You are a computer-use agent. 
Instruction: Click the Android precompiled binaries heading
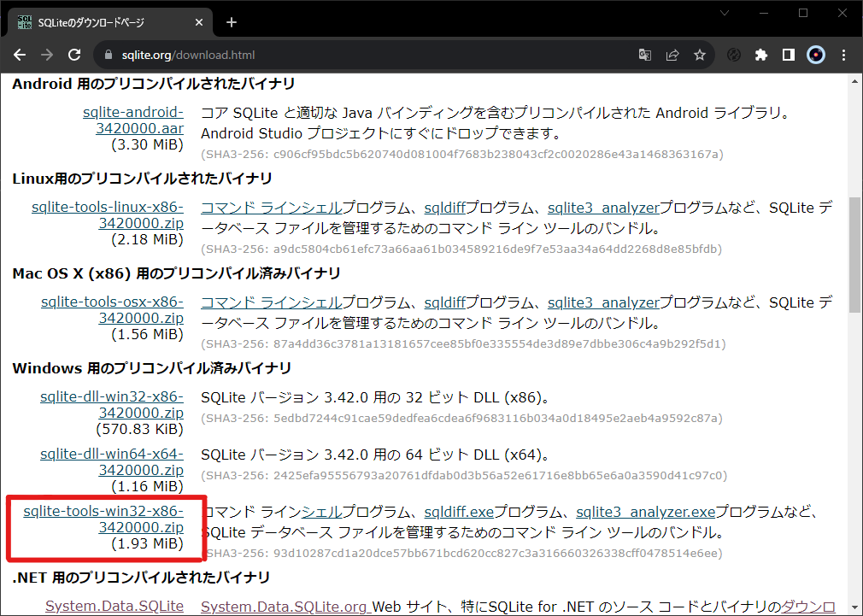coord(154,84)
